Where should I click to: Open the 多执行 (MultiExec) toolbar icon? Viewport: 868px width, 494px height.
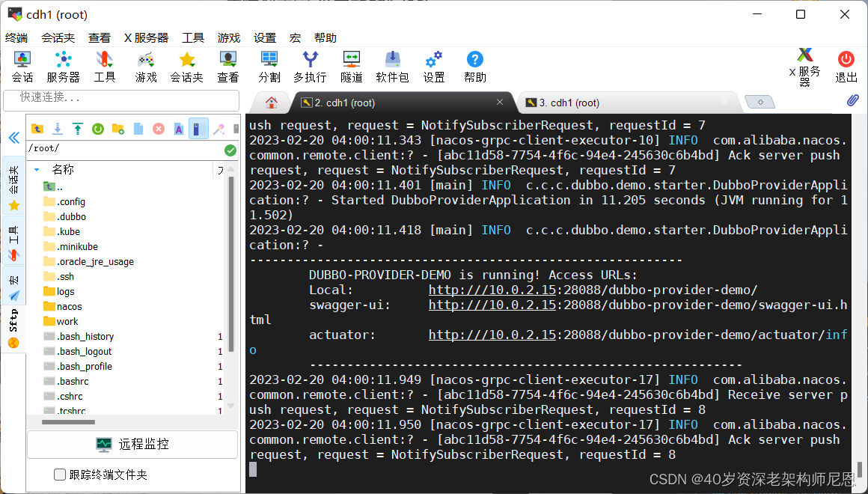pyautogui.click(x=310, y=67)
